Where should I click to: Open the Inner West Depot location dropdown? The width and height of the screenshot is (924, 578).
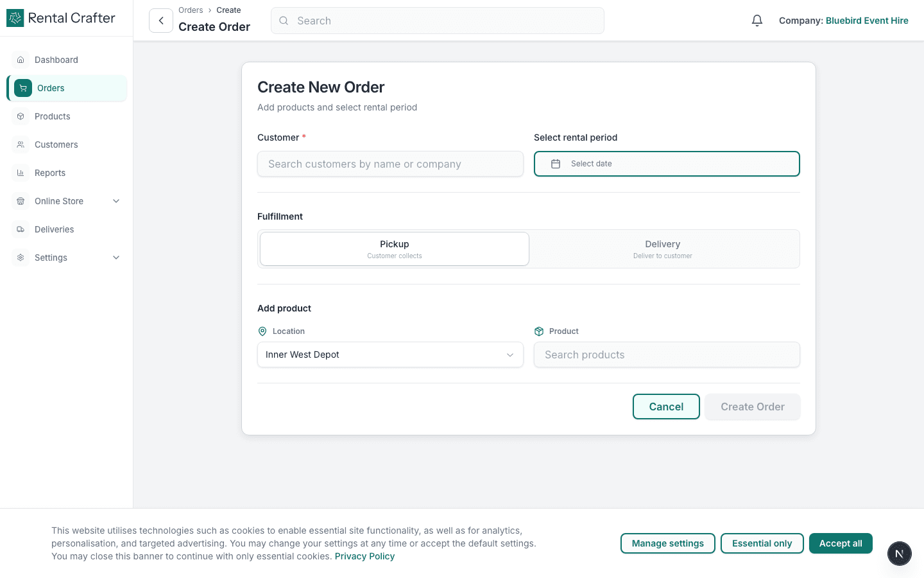390,355
